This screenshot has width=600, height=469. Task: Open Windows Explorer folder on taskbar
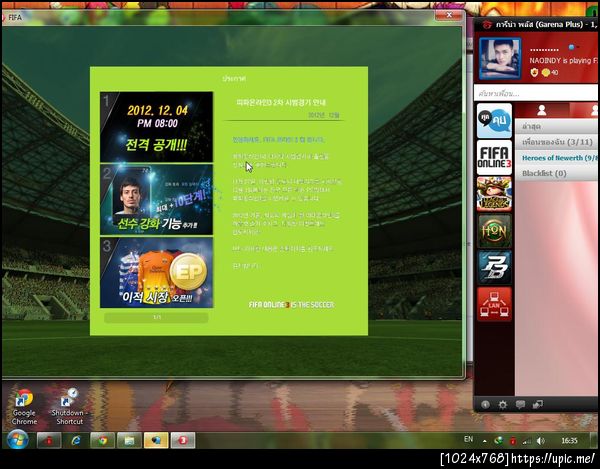point(129,440)
